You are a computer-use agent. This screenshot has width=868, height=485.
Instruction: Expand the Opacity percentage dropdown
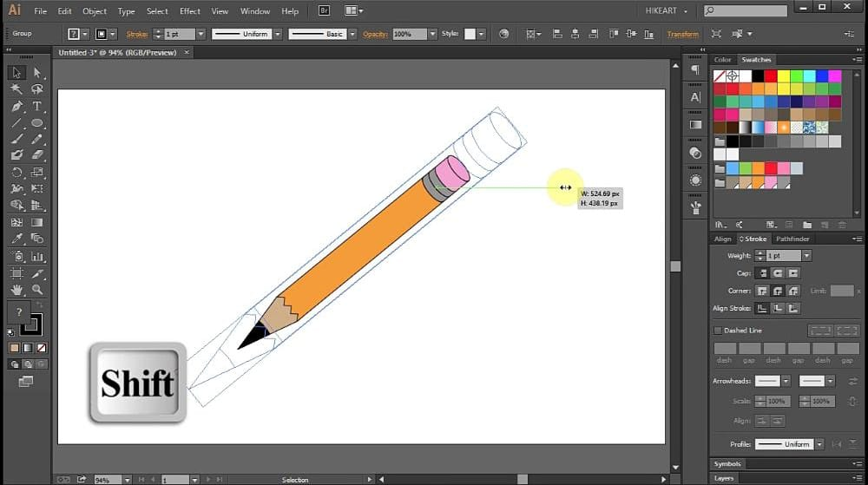(x=432, y=35)
